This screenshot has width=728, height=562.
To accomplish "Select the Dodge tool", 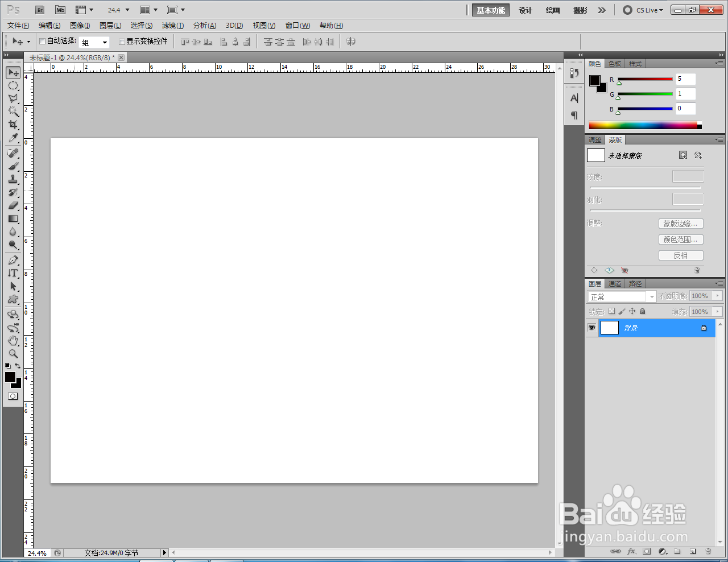I will tap(13, 245).
